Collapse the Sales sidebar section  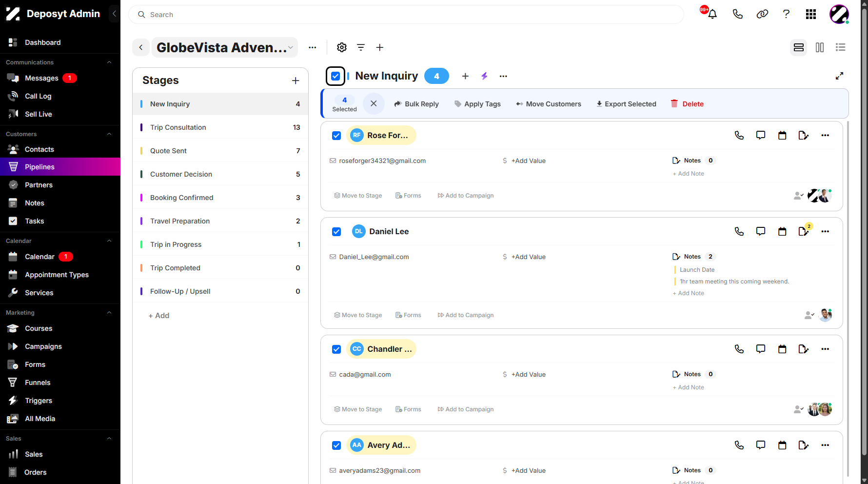(109, 439)
